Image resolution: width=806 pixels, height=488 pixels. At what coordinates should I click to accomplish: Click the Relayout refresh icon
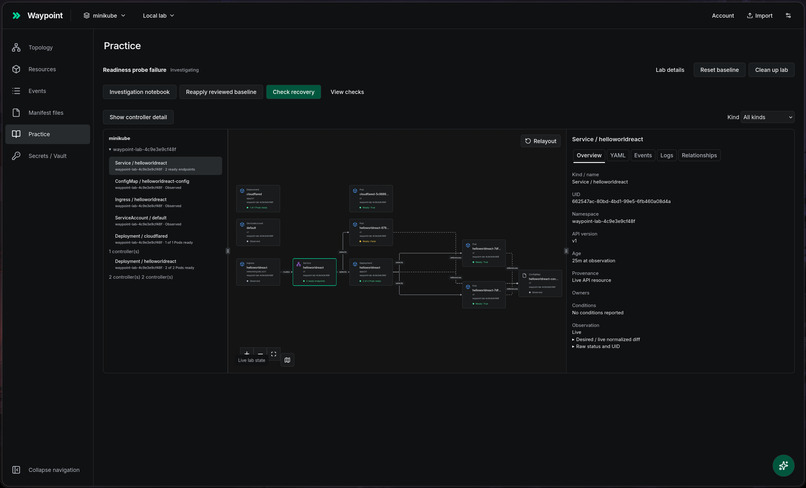coord(528,141)
